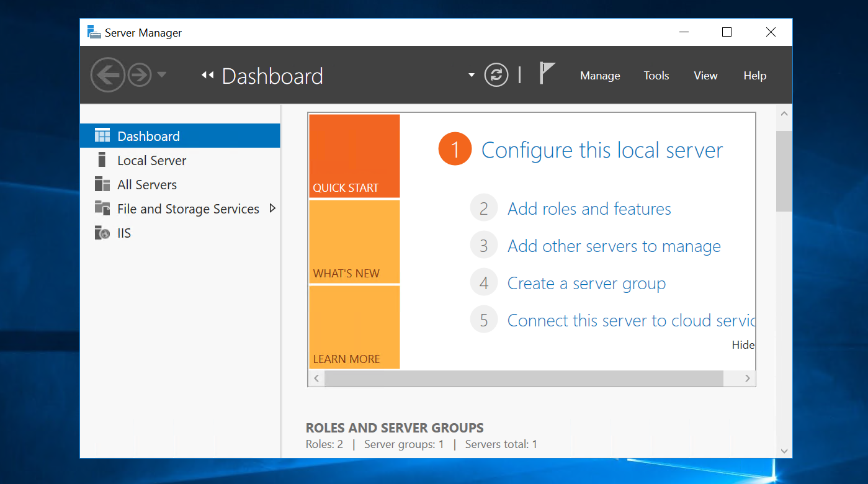Click the refresh icon in header

(496, 75)
